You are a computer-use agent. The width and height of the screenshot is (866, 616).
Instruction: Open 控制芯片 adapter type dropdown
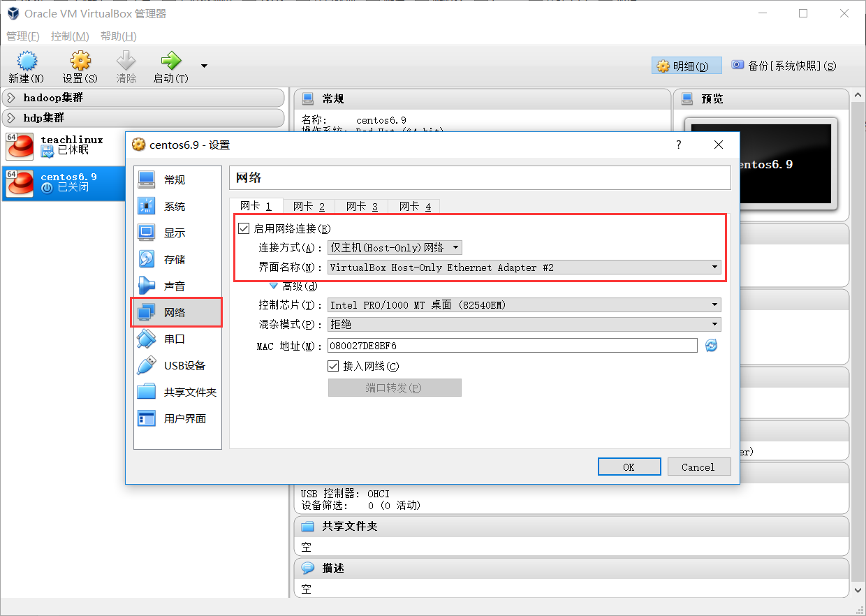[x=524, y=305]
